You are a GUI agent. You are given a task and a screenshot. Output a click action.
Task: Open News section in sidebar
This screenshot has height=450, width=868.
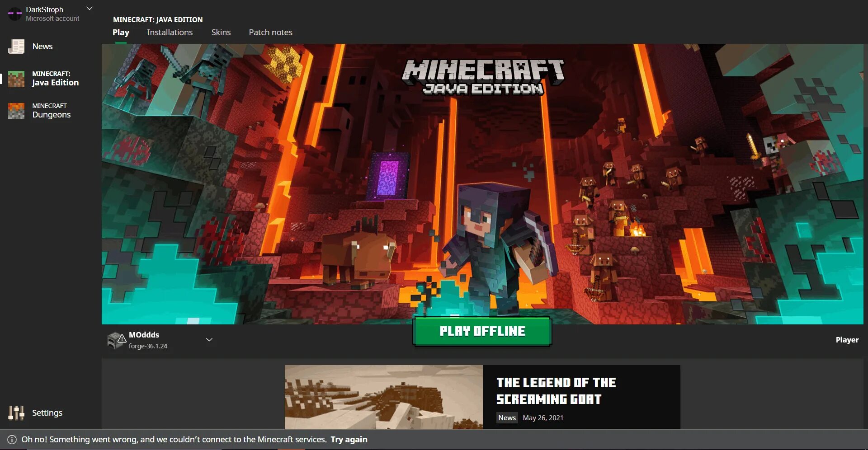click(x=42, y=46)
